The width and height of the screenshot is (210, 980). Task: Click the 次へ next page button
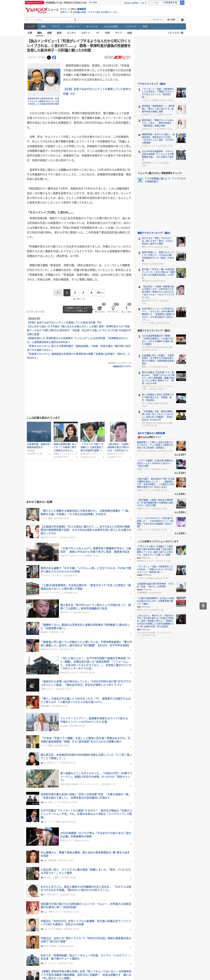click(100, 293)
